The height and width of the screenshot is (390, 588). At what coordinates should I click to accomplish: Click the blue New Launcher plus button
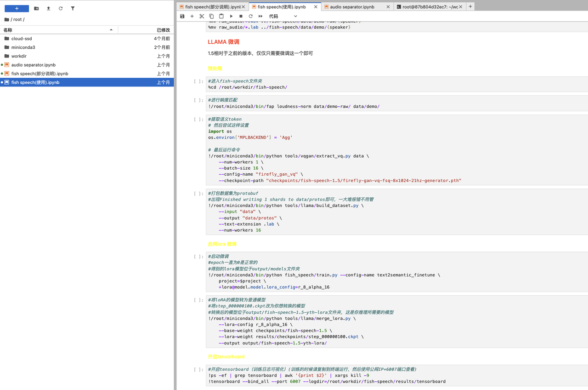[17, 8]
